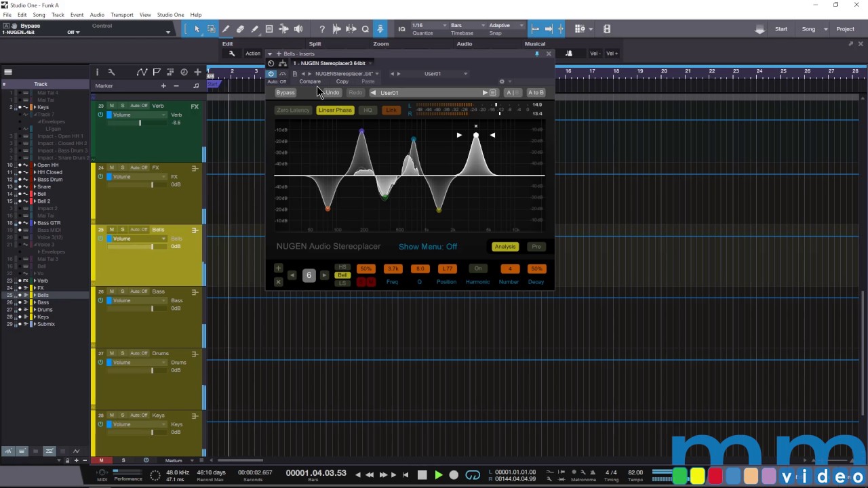Toggle the Link button
Screen dimensions: 868x488
tap(391, 110)
